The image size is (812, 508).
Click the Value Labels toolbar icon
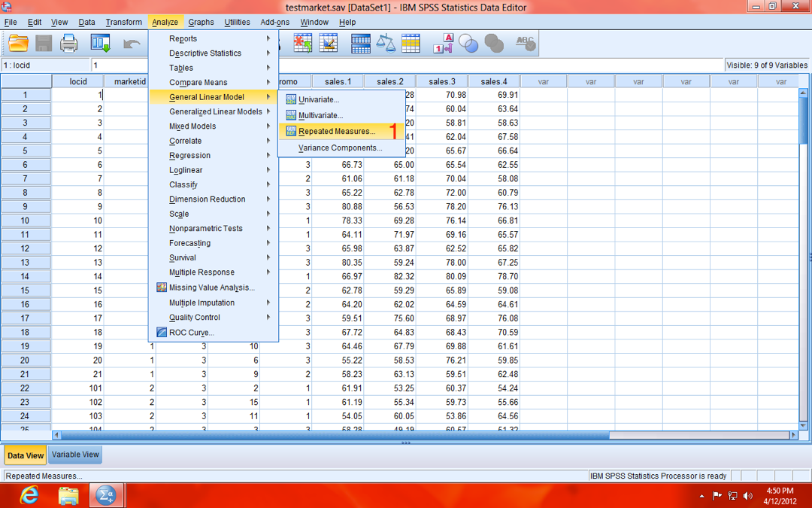pyautogui.click(x=443, y=43)
